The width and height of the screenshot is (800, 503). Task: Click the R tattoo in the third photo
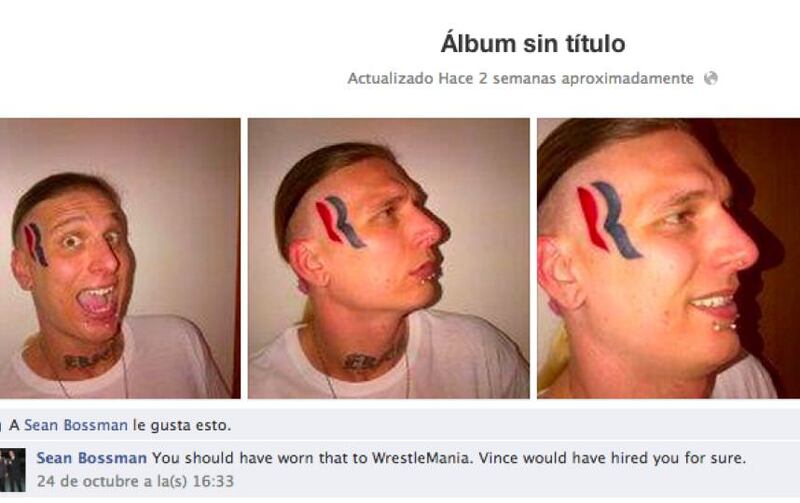pos(607,219)
